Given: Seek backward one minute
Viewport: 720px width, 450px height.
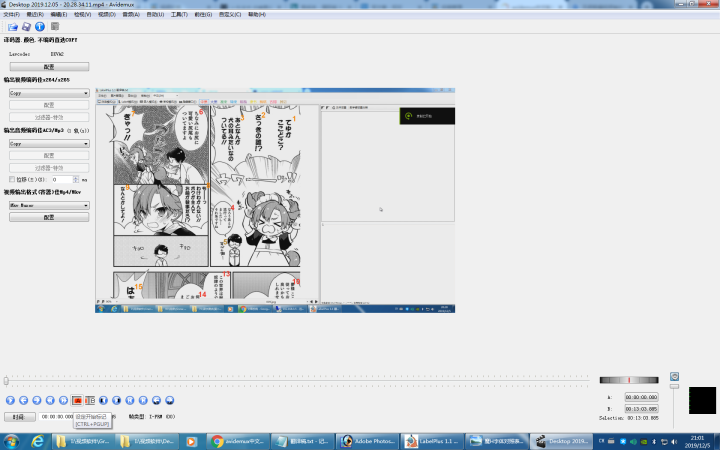Looking at the screenshot, I should (157, 400).
